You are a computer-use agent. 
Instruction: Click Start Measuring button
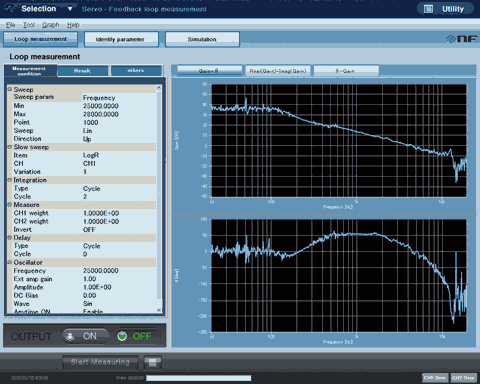click(100, 362)
